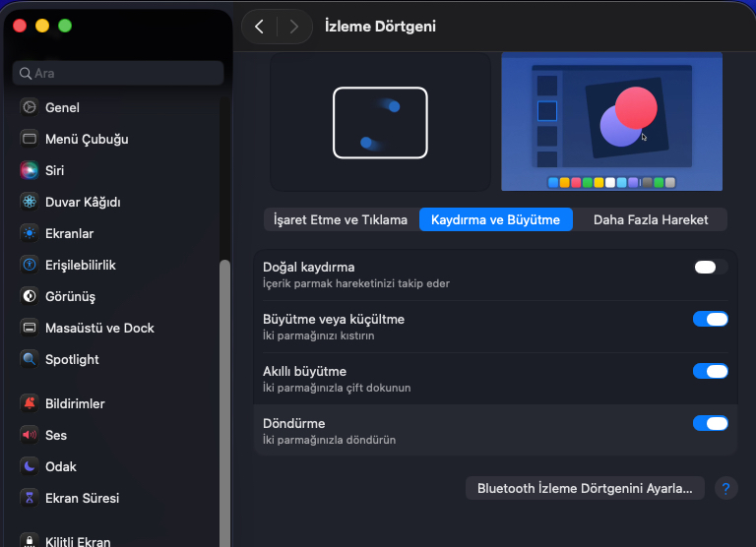Go back using the left chevron
The width and height of the screenshot is (756, 547).
[259, 27]
